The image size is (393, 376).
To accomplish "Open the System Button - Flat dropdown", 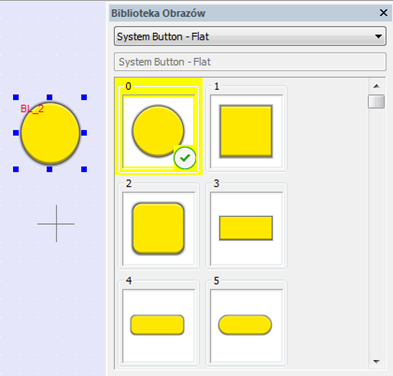I will (250, 36).
